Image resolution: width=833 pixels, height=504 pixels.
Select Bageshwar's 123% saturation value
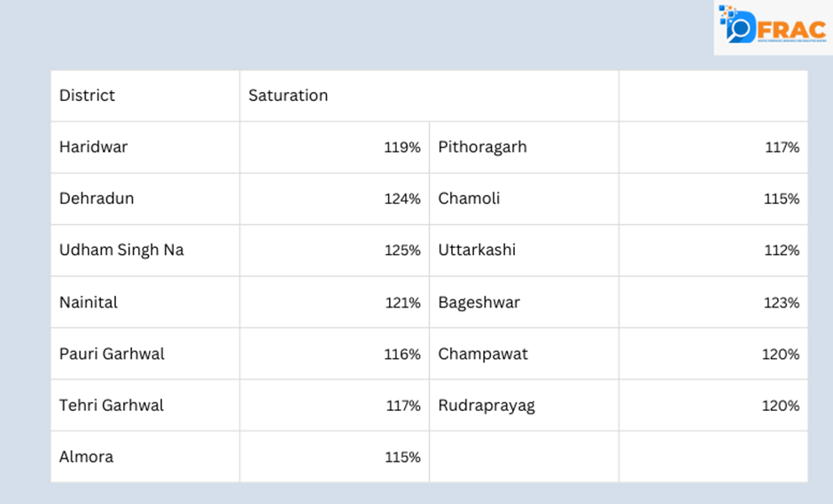pyautogui.click(x=782, y=303)
